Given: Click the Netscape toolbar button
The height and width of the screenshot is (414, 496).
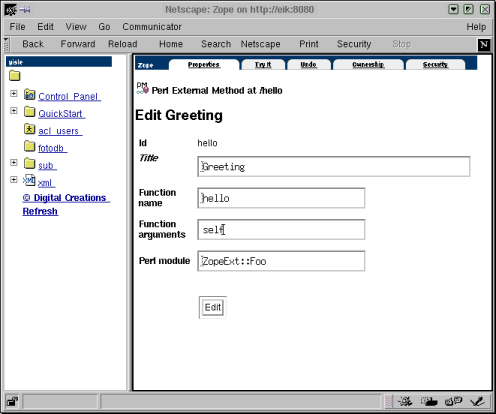Looking at the screenshot, I should (261, 44).
